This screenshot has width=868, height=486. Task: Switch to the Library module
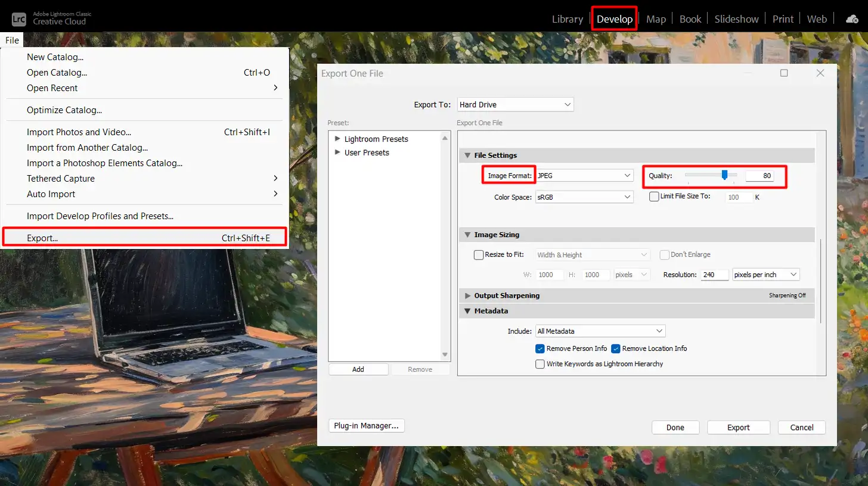tap(567, 19)
